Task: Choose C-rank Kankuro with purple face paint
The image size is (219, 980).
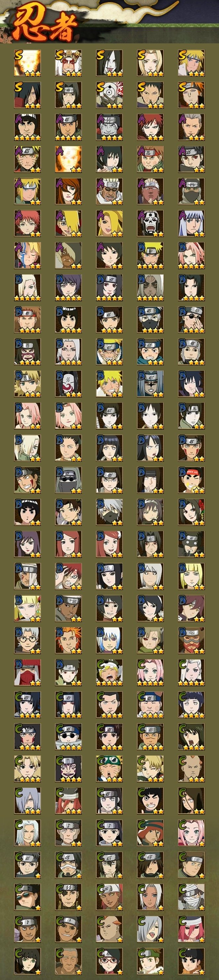Action: click(68, 768)
